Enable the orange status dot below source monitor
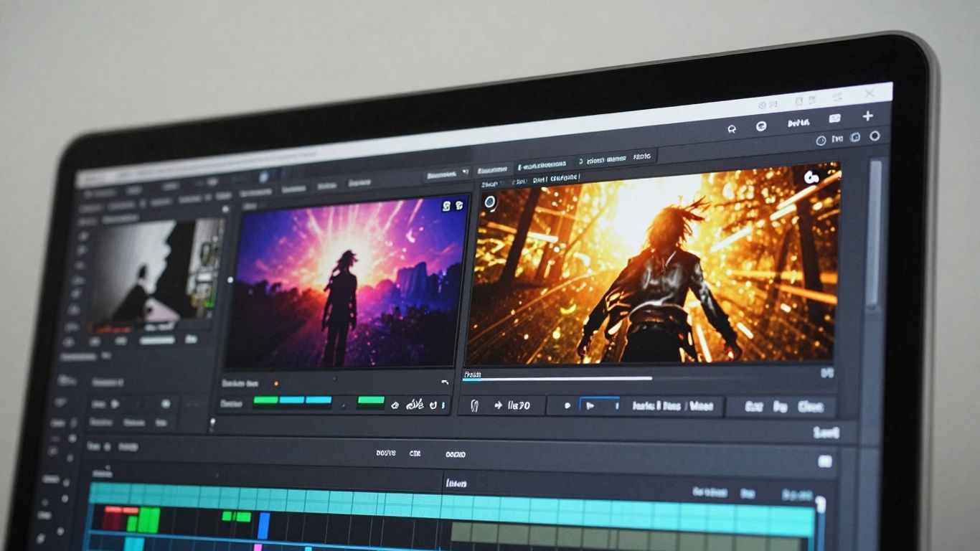 click(276, 383)
